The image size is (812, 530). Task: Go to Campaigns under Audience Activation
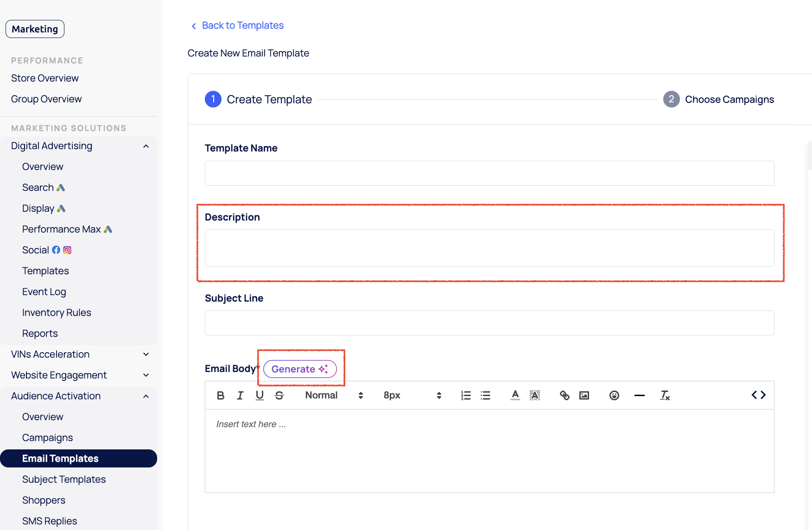coord(47,438)
